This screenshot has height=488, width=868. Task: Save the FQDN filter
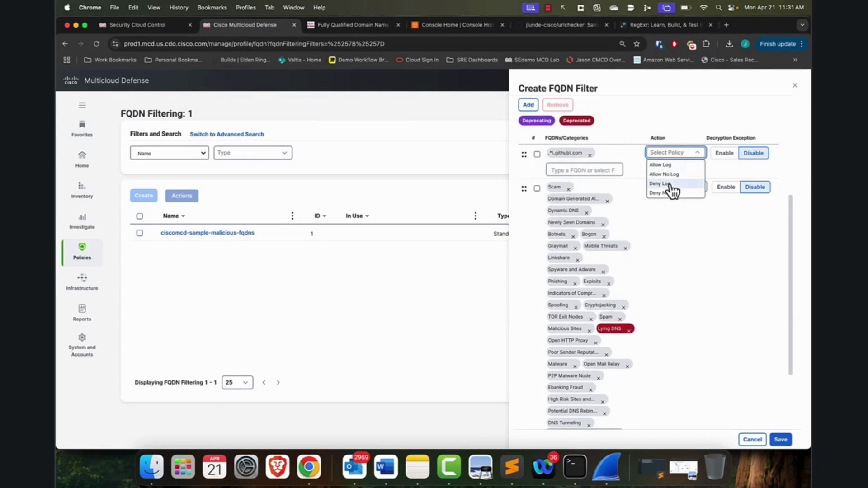coord(780,440)
